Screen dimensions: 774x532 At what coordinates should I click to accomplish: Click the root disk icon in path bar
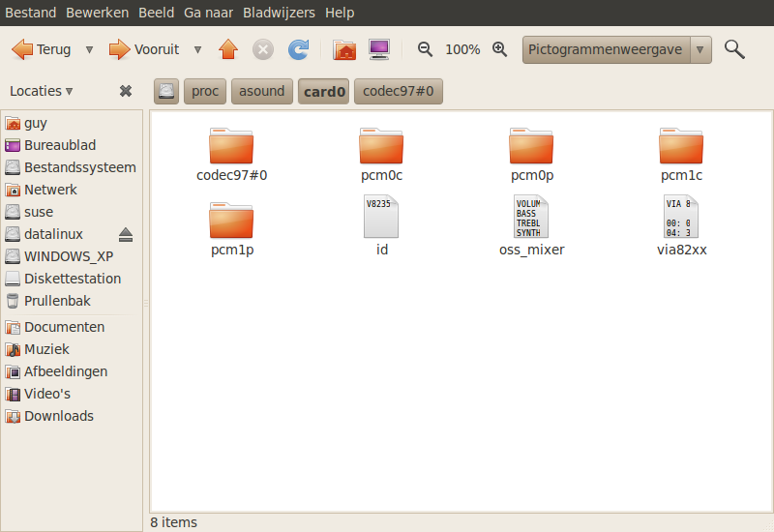click(166, 92)
